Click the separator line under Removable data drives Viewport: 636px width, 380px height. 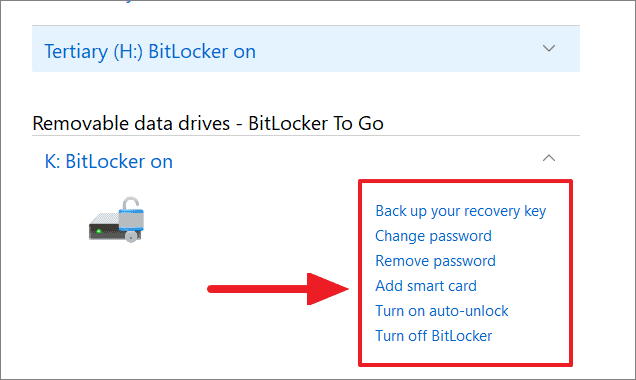[x=306, y=135]
